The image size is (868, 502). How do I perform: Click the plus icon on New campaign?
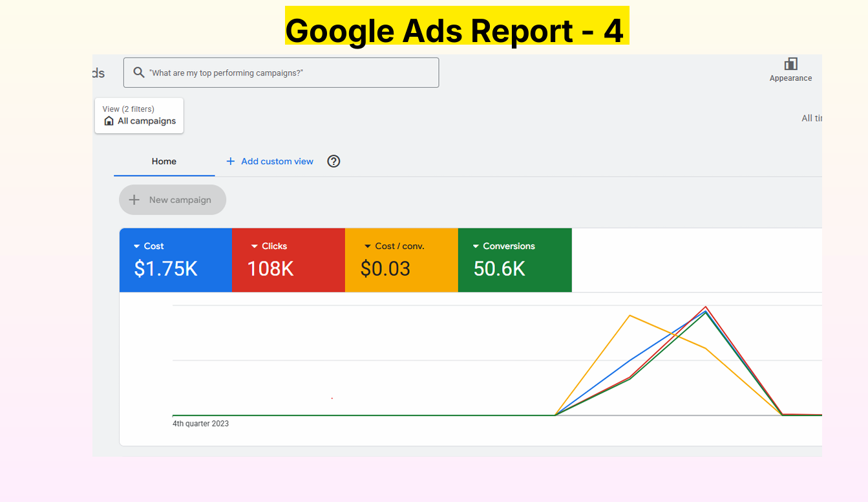(x=134, y=200)
